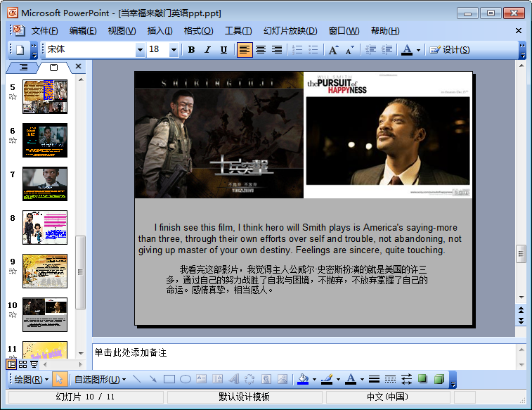The height and width of the screenshot is (410, 532).
Task: Select the oval shape tool
Action: pos(186,380)
